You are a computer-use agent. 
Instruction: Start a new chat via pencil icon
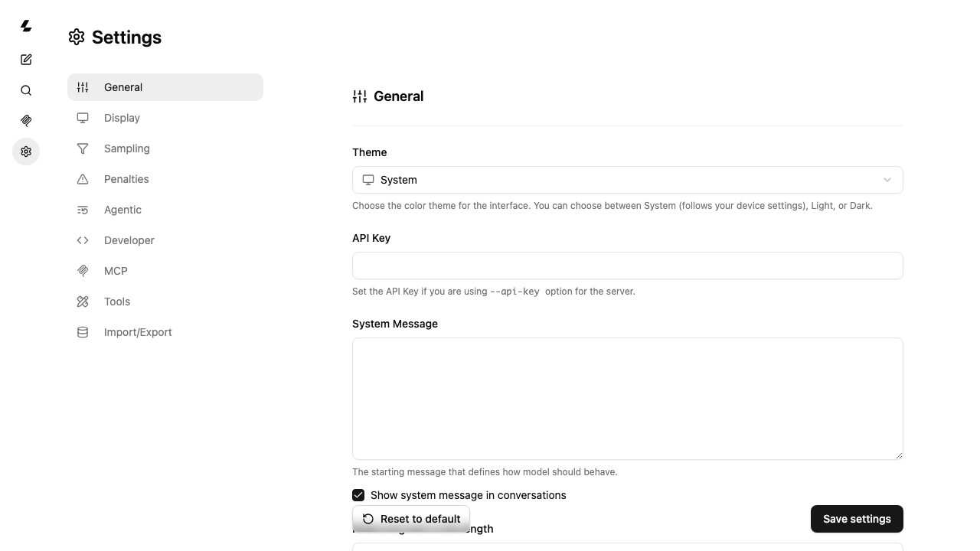(x=26, y=60)
